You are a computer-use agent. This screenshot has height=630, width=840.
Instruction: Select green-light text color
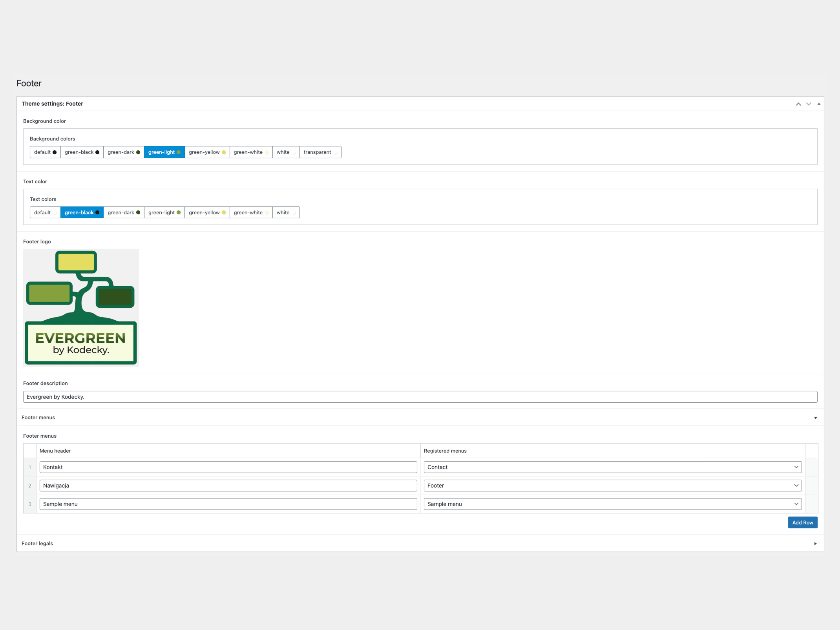[x=164, y=213]
